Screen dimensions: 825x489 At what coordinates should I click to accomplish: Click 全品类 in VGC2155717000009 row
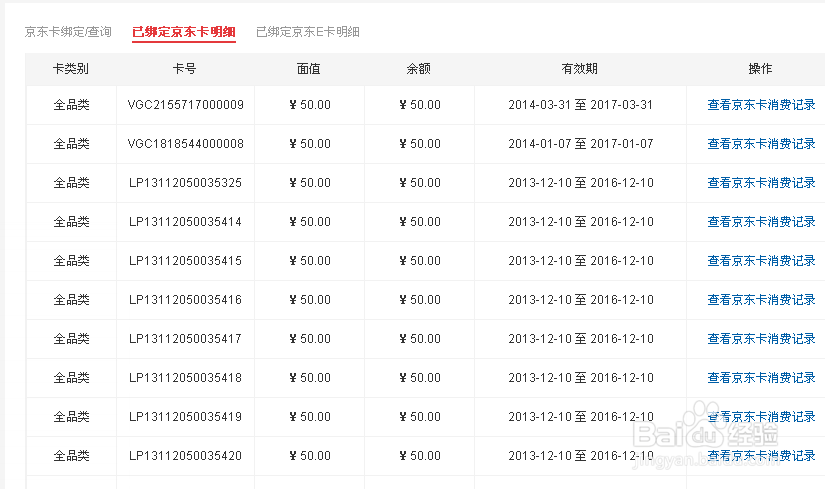pos(71,105)
